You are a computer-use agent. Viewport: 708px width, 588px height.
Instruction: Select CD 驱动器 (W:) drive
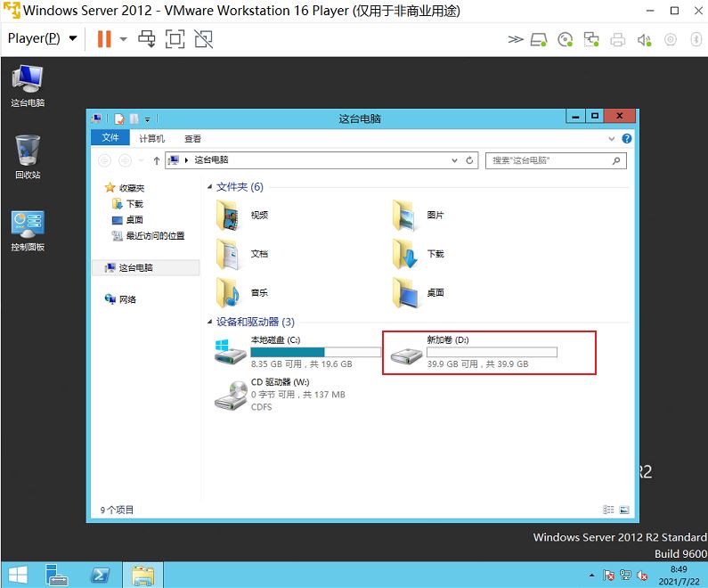click(281, 395)
